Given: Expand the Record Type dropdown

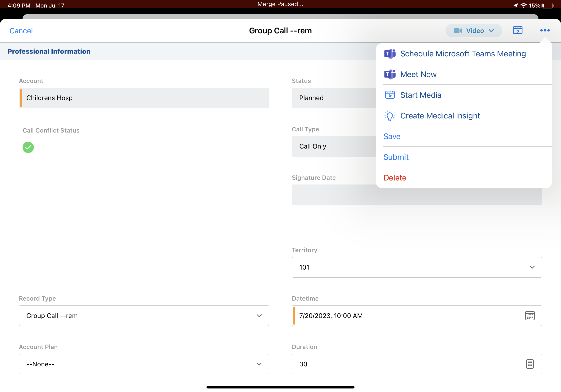Looking at the screenshot, I should coord(144,316).
